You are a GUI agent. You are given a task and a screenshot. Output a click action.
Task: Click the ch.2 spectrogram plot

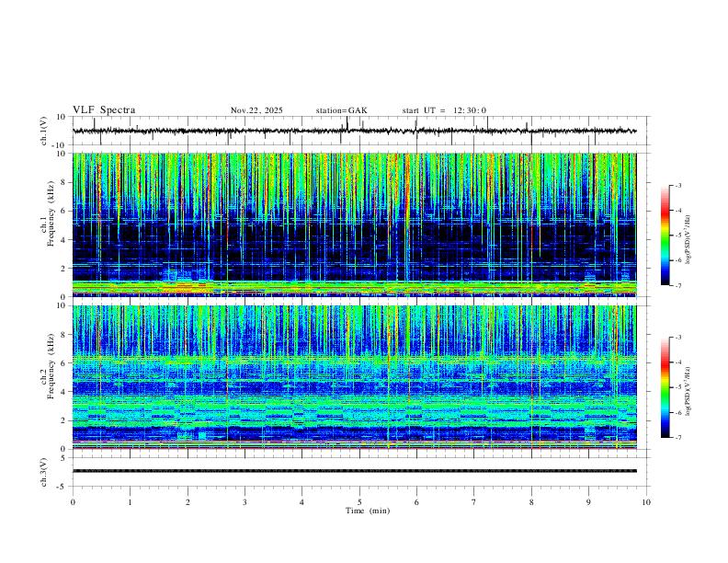point(354,377)
